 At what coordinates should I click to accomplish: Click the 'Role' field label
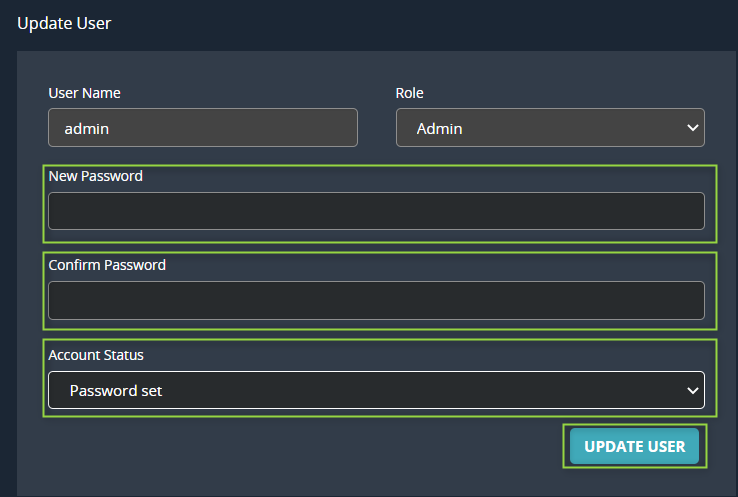[x=409, y=93]
